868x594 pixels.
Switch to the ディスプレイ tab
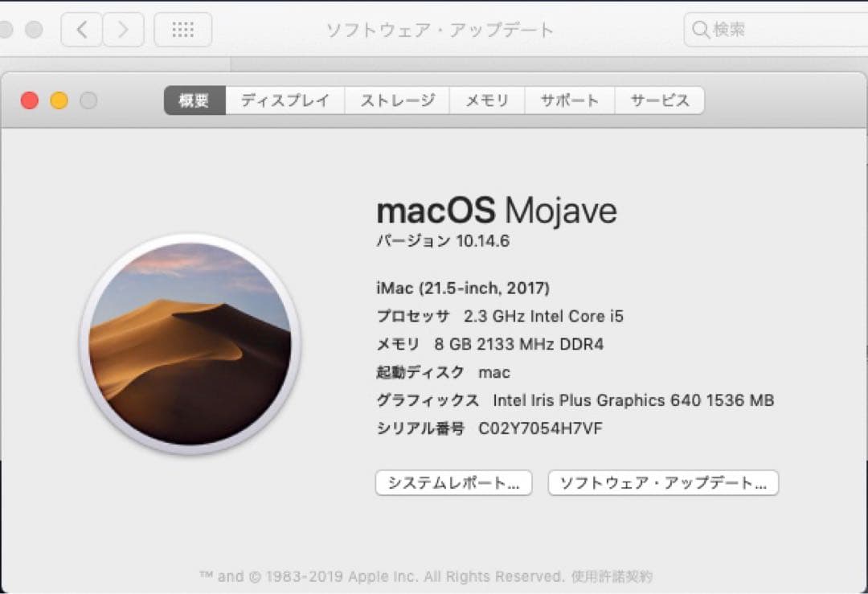coord(285,100)
